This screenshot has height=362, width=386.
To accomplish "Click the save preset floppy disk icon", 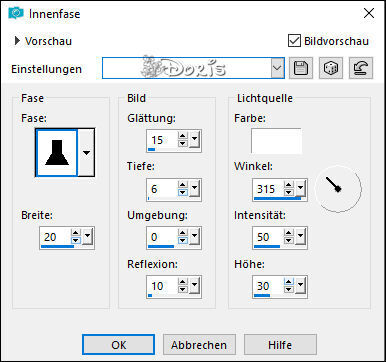I will [301, 68].
